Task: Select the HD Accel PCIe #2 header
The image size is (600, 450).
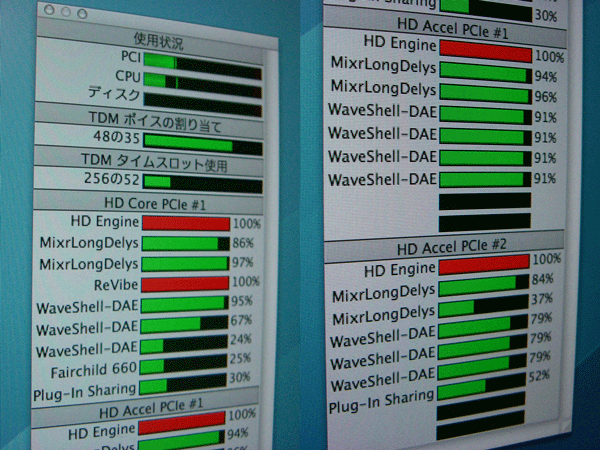Action: click(452, 247)
